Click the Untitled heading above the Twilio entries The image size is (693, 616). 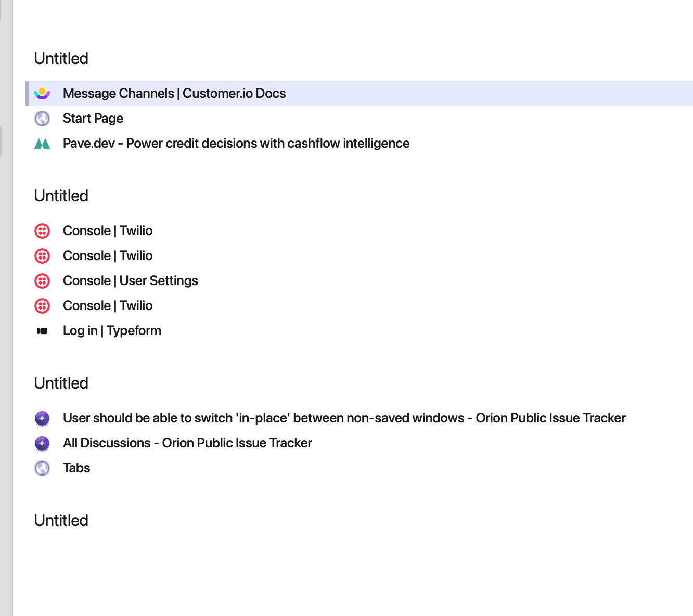(61, 196)
